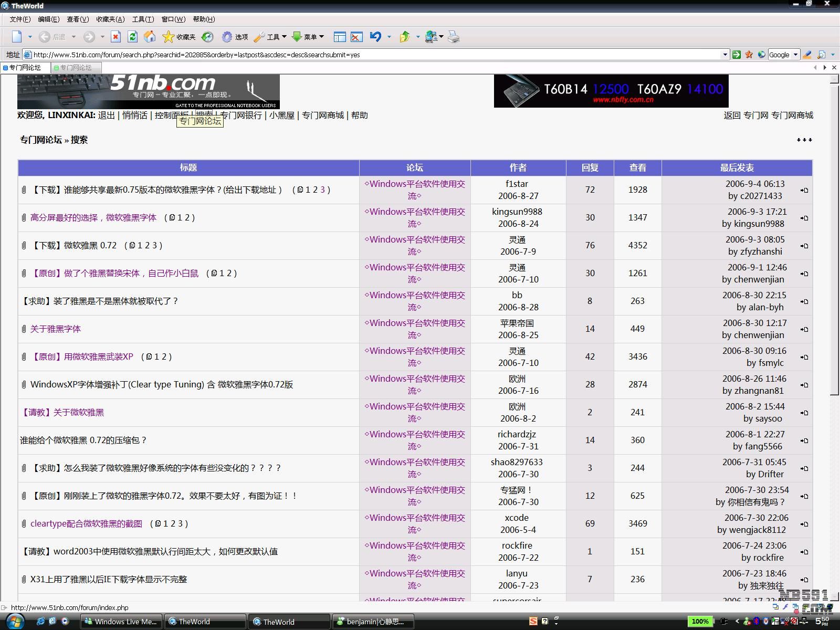Viewport: 840px width, 630px height.
Task: Expand the address bar history dropdown
Action: click(x=725, y=55)
